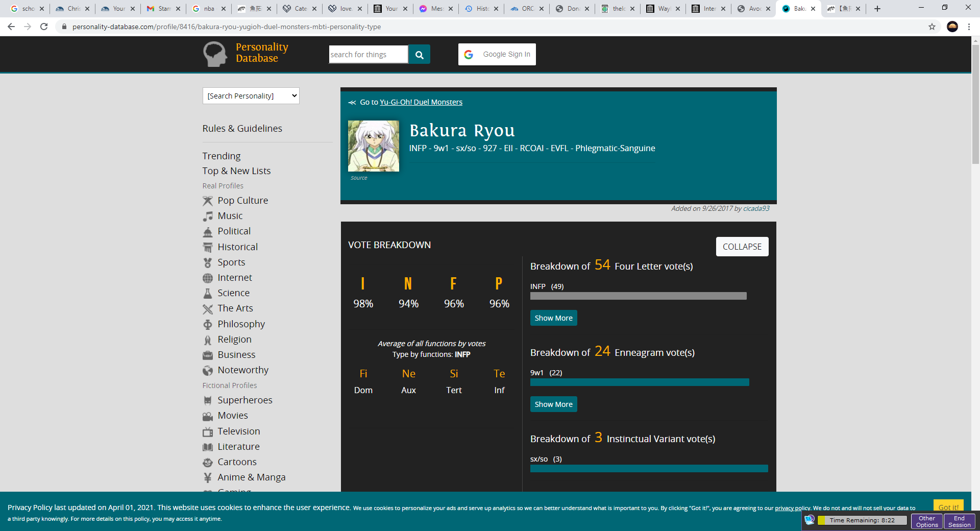Viewport: 980px width, 531px height.
Task: Open a new browser tab
Action: coord(877,9)
